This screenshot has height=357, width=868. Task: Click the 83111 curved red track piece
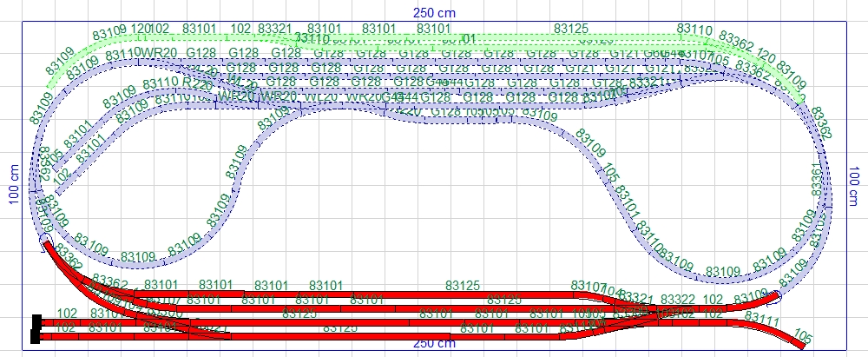(762, 323)
